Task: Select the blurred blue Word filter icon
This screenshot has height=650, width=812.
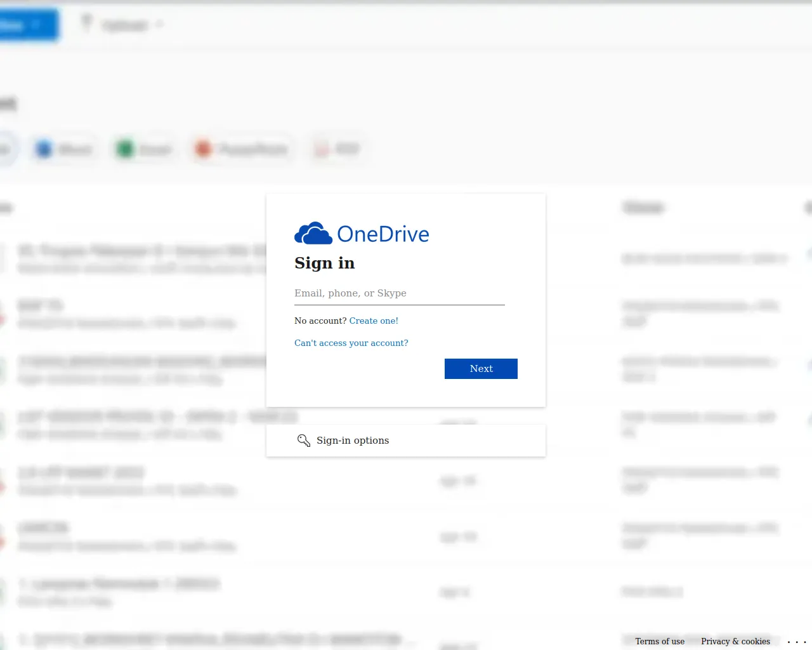Action: click(x=44, y=149)
